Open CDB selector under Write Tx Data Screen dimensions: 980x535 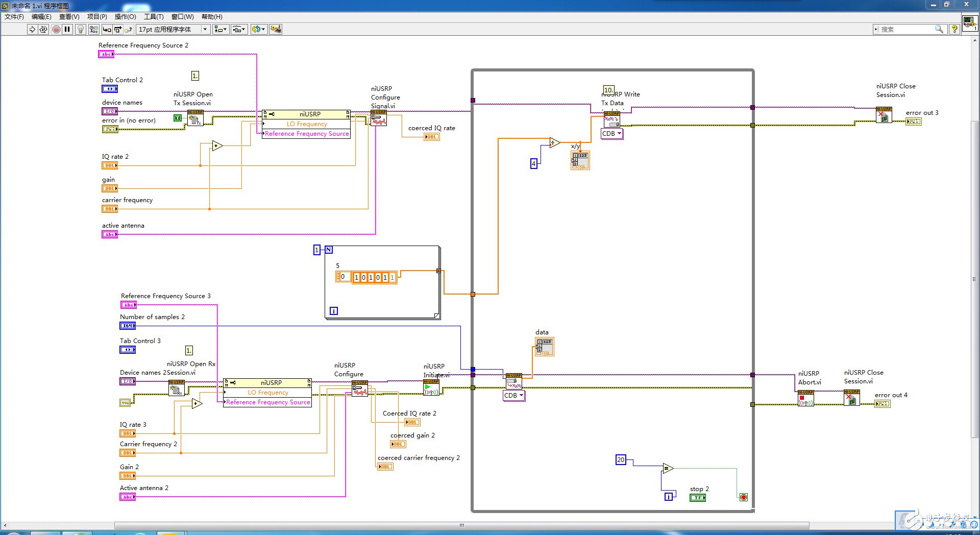click(x=612, y=134)
